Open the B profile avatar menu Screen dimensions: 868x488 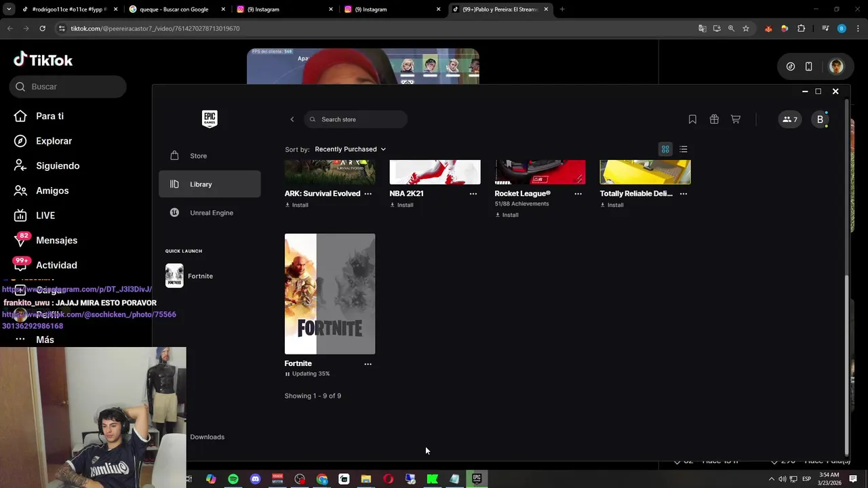(x=820, y=119)
